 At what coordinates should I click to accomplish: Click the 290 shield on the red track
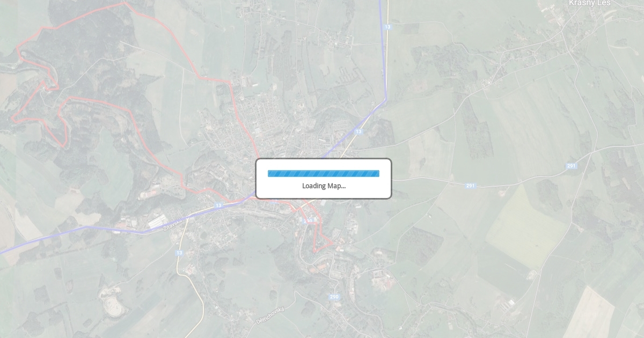[308, 221]
